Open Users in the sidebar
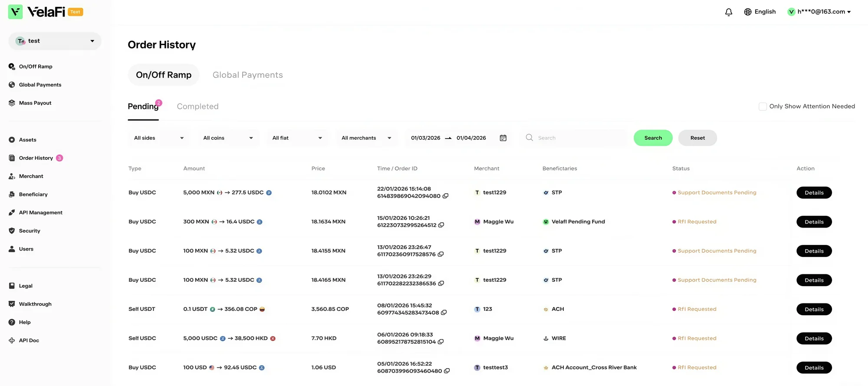868x386 pixels. pyautogui.click(x=21, y=249)
